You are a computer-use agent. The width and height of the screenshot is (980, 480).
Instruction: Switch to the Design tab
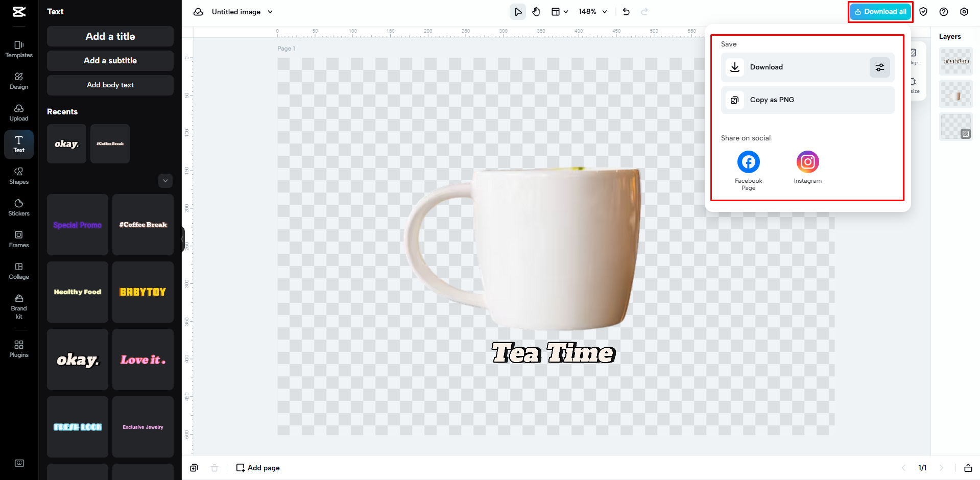point(18,81)
